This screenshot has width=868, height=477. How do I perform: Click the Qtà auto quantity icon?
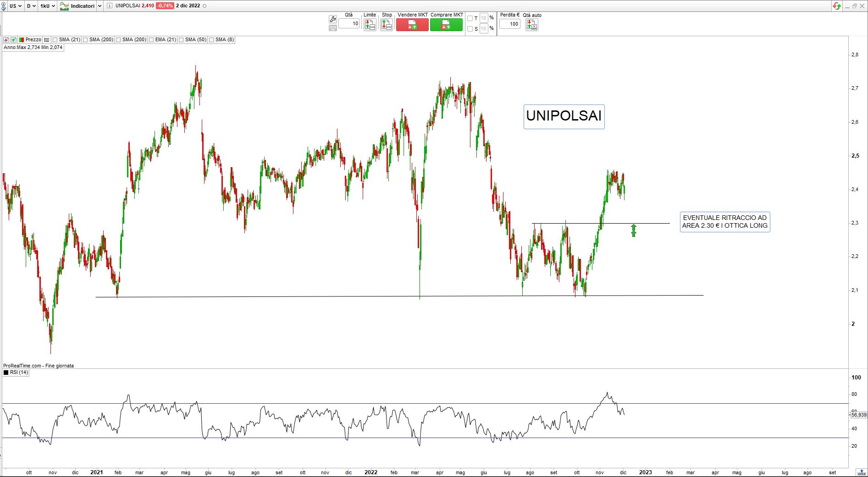[532, 25]
